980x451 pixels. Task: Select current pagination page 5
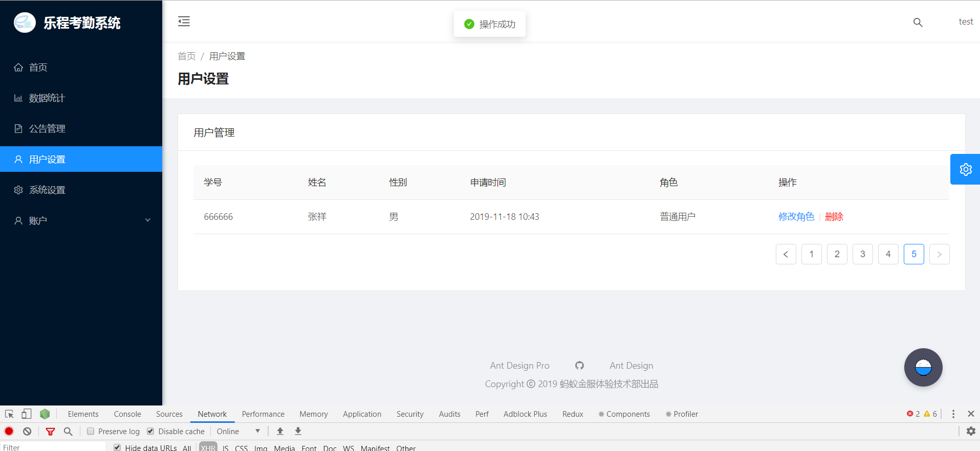[x=914, y=254]
